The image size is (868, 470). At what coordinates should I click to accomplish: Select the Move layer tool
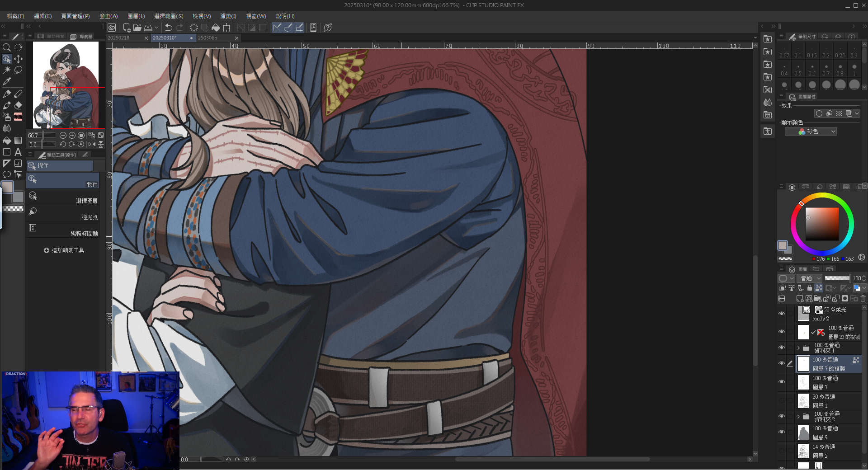click(18, 59)
